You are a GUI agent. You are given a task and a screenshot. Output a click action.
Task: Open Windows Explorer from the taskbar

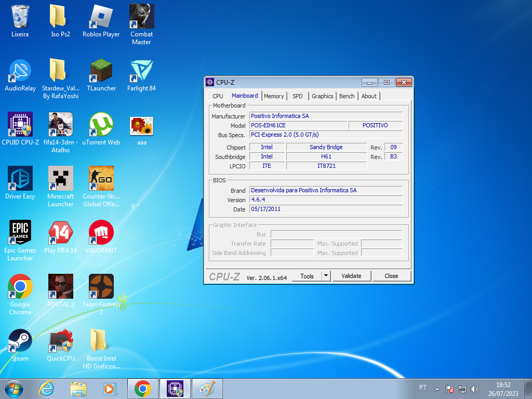tap(78, 389)
